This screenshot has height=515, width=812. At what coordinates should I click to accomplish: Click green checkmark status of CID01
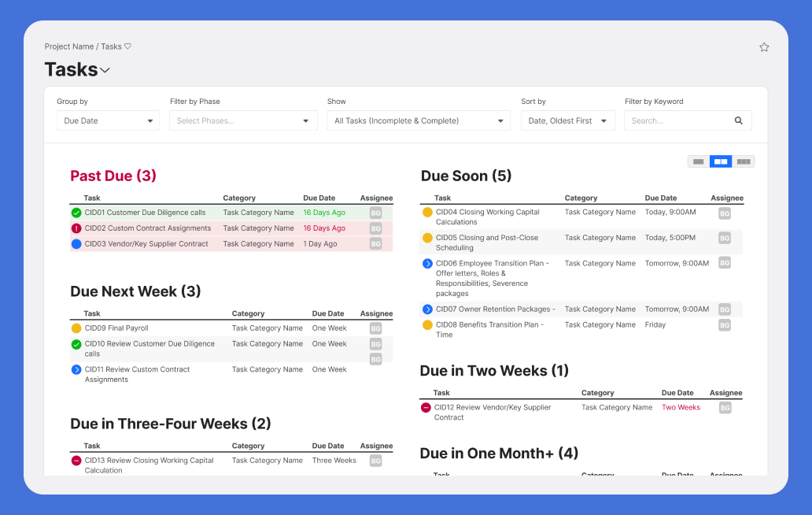(x=76, y=213)
